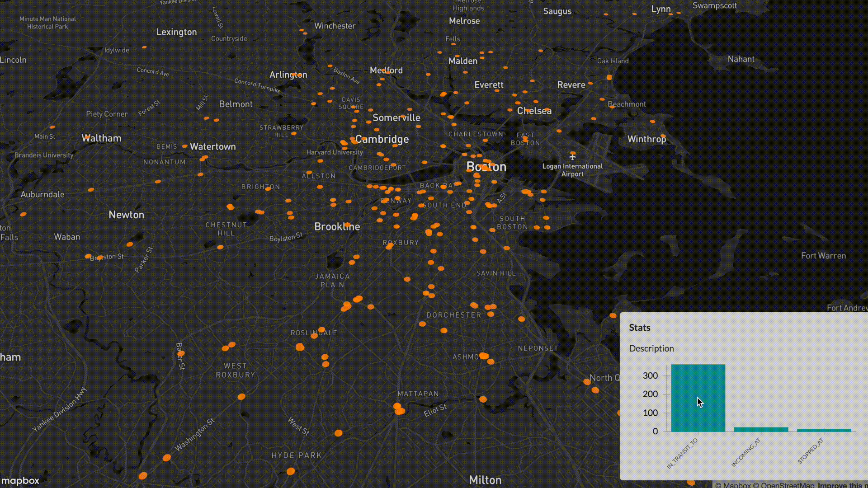Click the Newton map label
Screen dimensions: 868x488
pos(126,215)
